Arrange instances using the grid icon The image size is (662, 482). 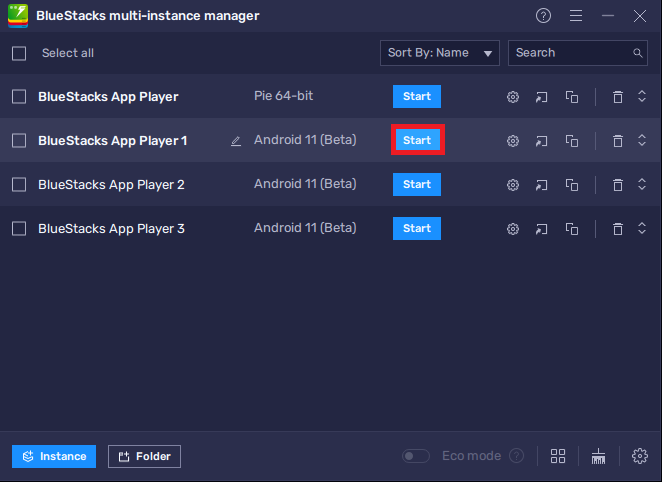point(558,456)
